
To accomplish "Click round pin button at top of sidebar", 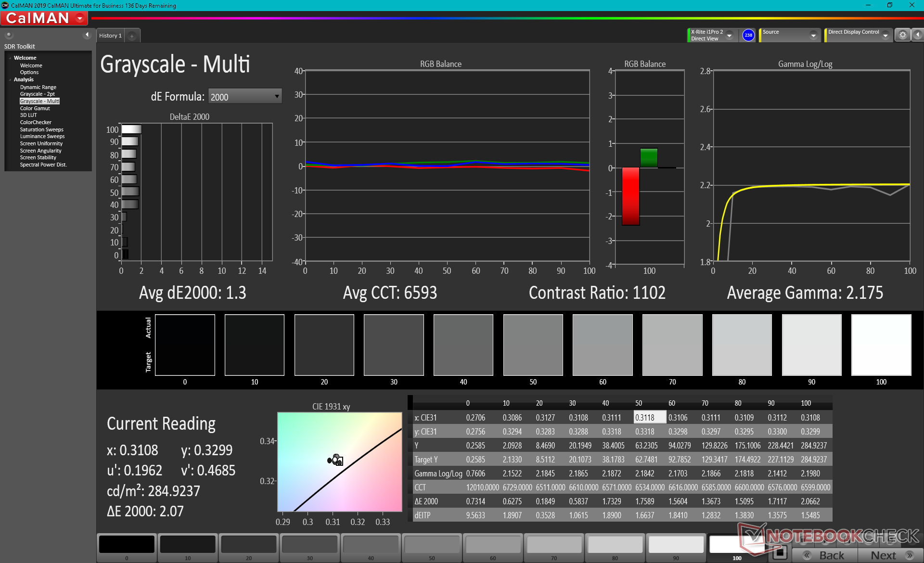I will 9,35.
